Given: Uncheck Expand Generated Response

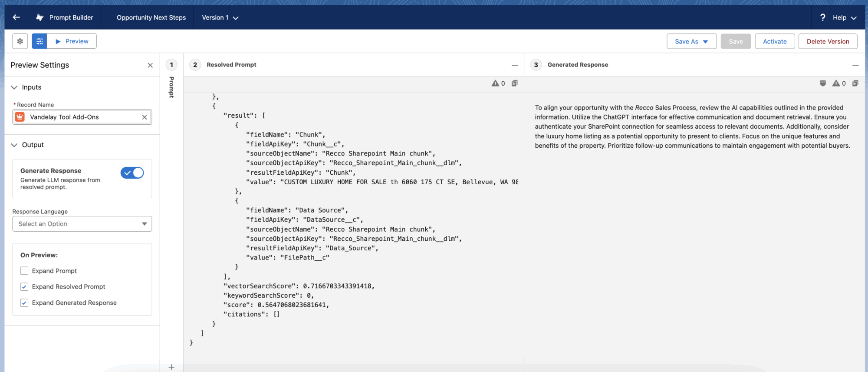Looking at the screenshot, I should tap(24, 303).
